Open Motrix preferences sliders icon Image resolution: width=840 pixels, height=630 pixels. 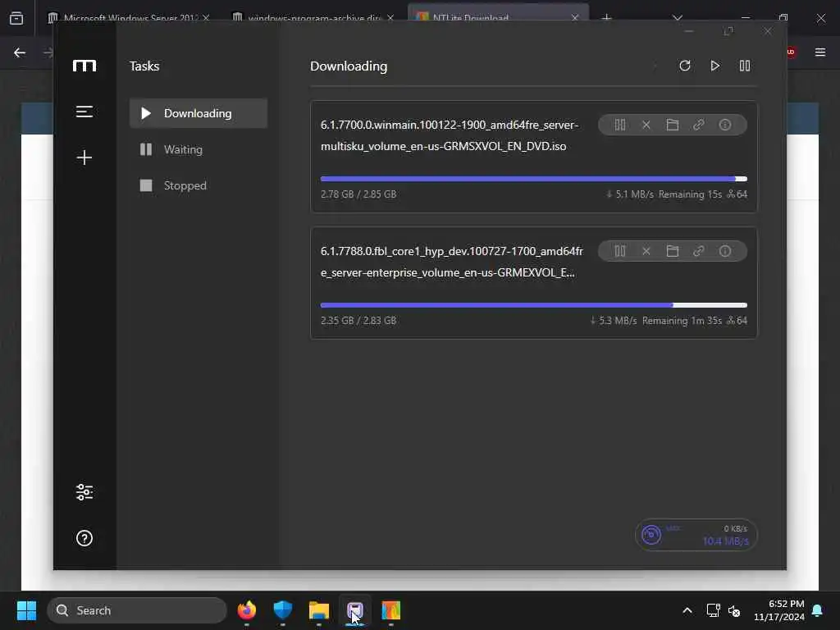[x=84, y=492]
